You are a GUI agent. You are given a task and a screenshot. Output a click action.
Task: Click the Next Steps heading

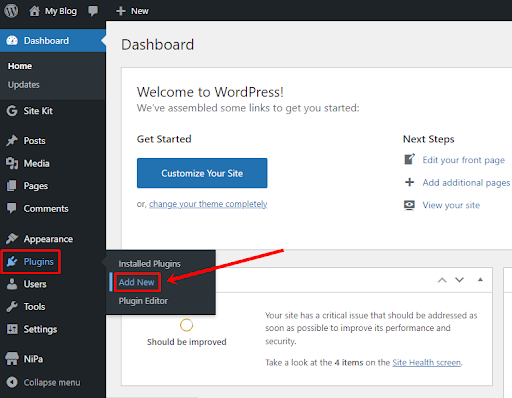tap(429, 139)
